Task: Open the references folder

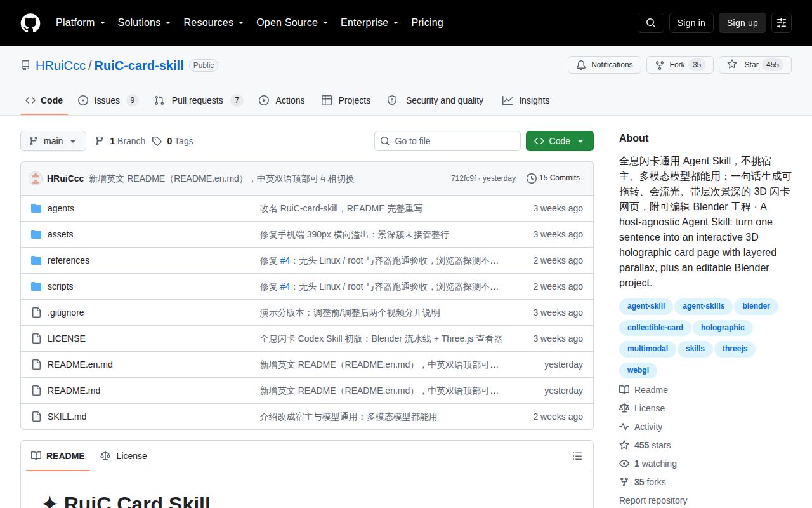Action: pyautogui.click(x=69, y=260)
